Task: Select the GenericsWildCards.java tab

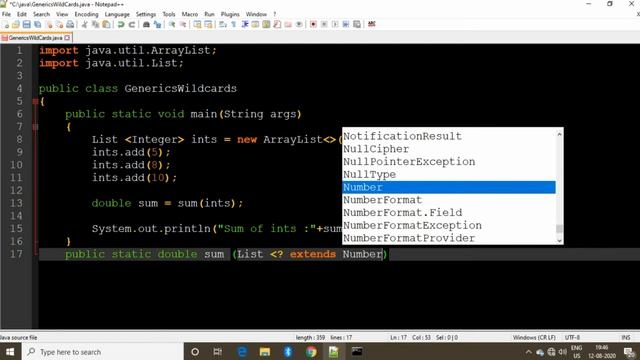Action: tap(35, 38)
